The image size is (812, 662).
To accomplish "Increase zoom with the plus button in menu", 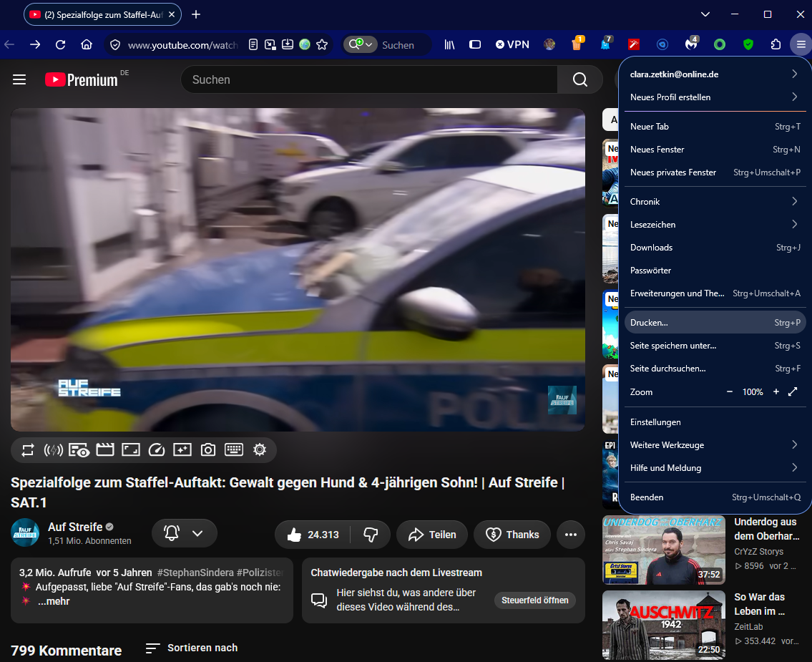I will click(x=776, y=391).
